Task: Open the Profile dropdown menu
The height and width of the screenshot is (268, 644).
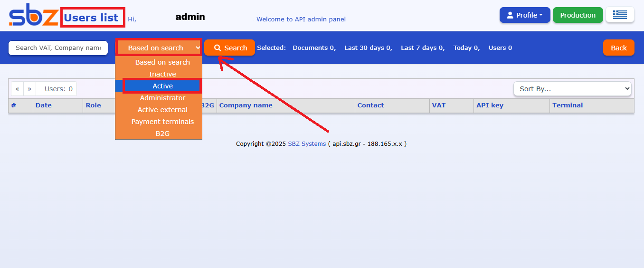Action: (524, 15)
